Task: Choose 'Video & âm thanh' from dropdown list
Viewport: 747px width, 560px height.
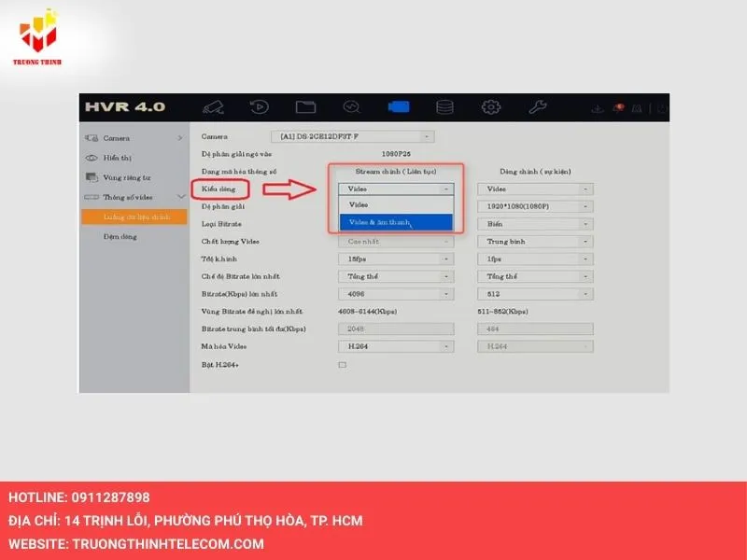Action: click(x=395, y=222)
